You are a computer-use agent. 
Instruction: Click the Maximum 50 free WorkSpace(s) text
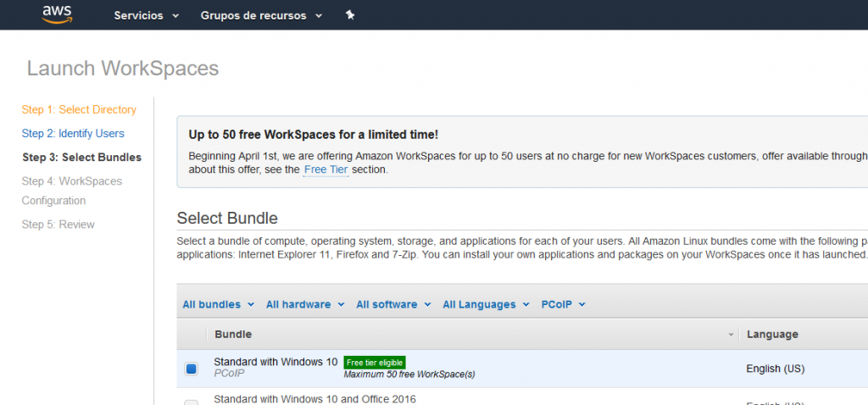[409, 374]
